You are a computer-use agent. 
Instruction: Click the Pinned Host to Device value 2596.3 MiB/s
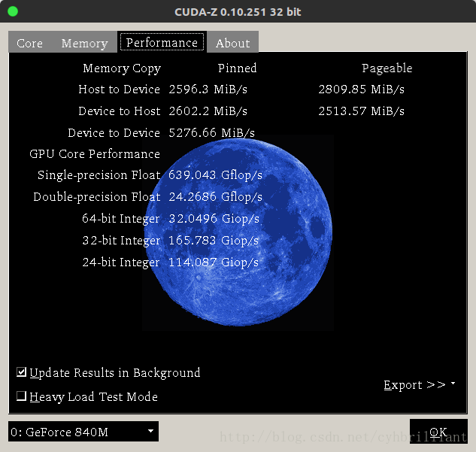pos(208,89)
